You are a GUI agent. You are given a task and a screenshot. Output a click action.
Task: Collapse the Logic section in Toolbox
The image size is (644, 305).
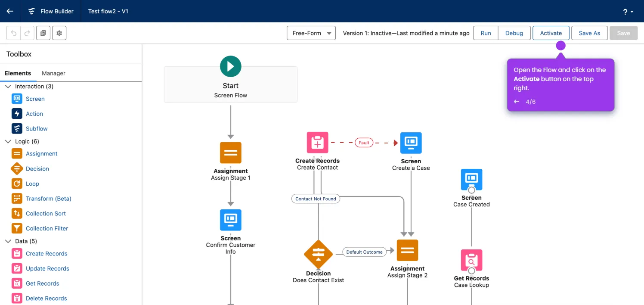point(8,141)
